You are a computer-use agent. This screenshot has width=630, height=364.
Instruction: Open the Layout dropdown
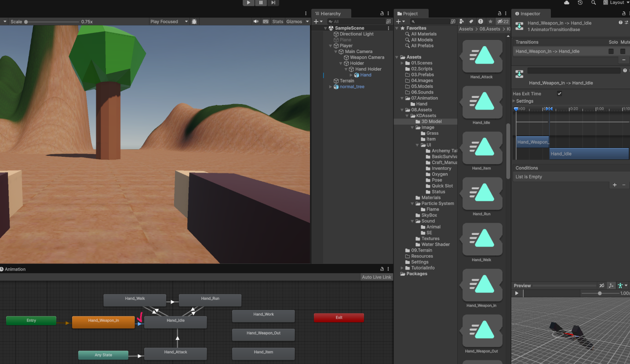(616, 3)
